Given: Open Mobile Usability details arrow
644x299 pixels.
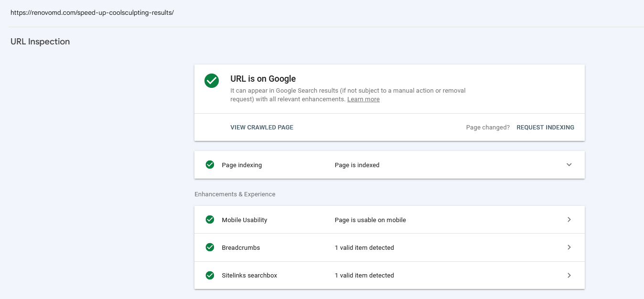Looking at the screenshot, I should point(569,220).
